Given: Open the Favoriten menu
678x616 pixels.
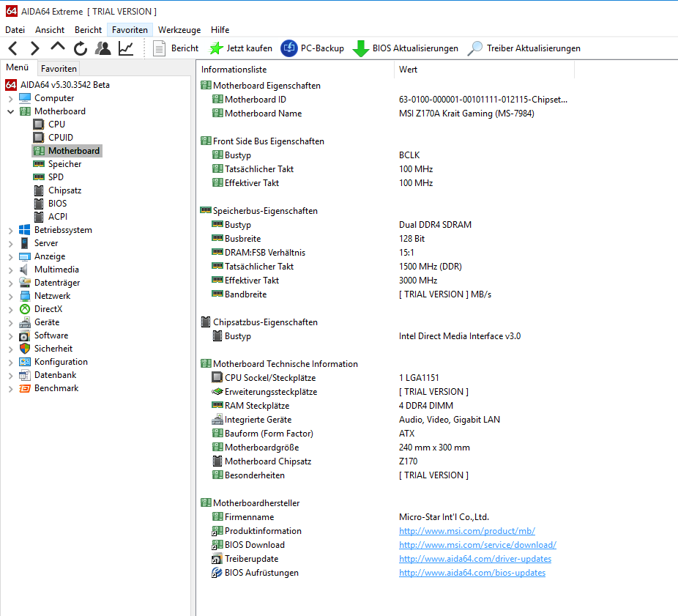Looking at the screenshot, I should pos(130,30).
